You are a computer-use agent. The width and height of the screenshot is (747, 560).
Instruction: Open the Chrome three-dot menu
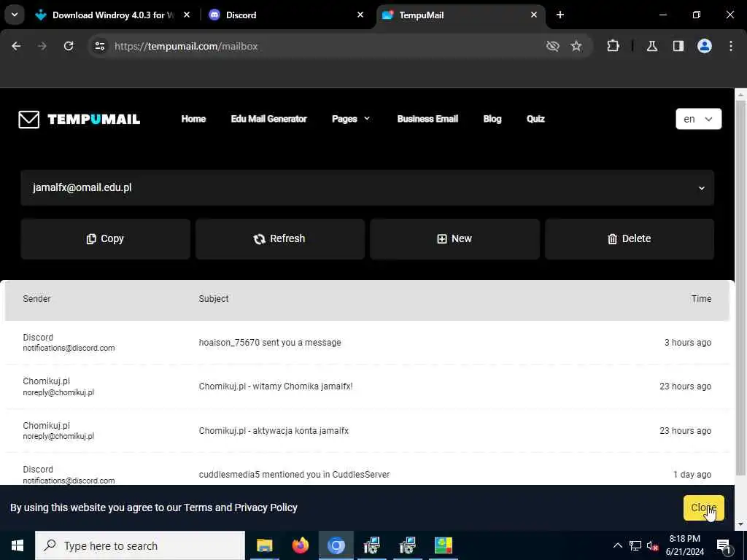pyautogui.click(x=731, y=46)
